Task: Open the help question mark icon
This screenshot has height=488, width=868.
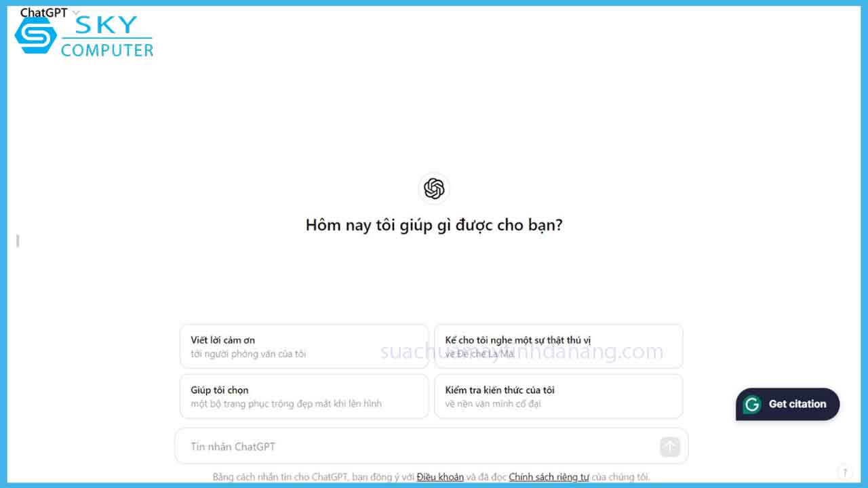Action: tap(844, 472)
